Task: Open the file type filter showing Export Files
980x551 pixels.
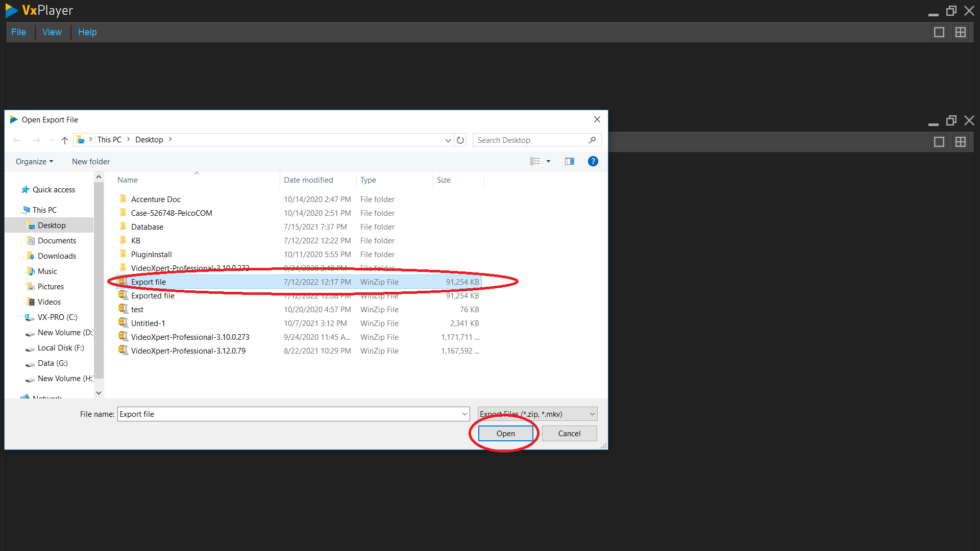Action: (x=536, y=414)
